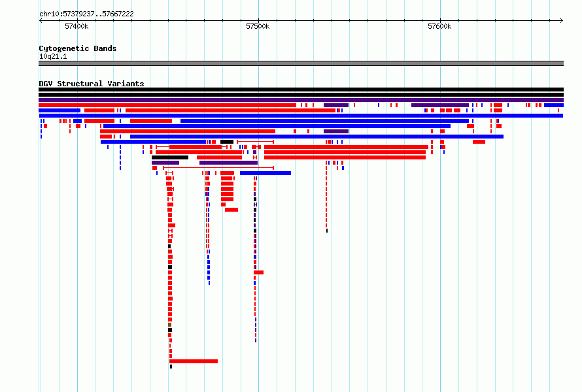Select the full-width purple variant bar
The image size is (582, 392).
pyautogui.click(x=301, y=100)
